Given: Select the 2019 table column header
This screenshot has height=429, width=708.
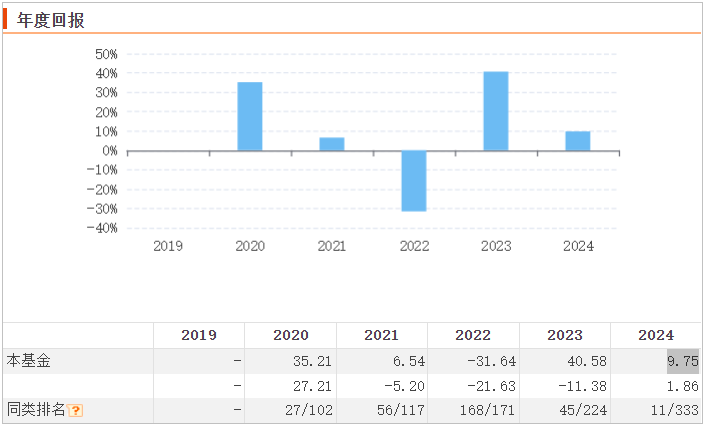Looking at the screenshot, I should click(198, 335).
